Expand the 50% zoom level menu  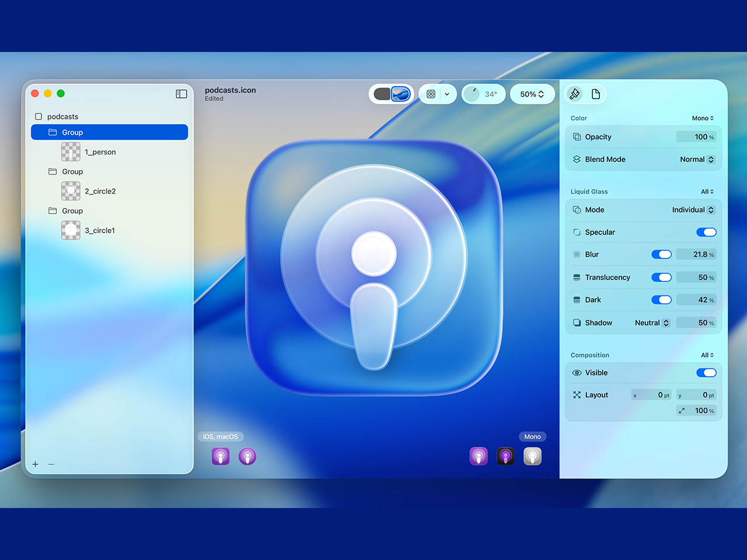pyautogui.click(x=532, y=94)
